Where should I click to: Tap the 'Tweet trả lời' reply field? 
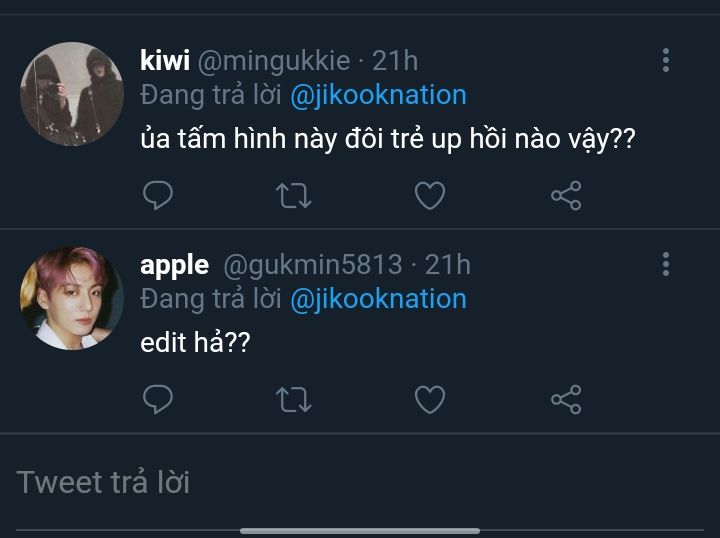tap(300, 483)
